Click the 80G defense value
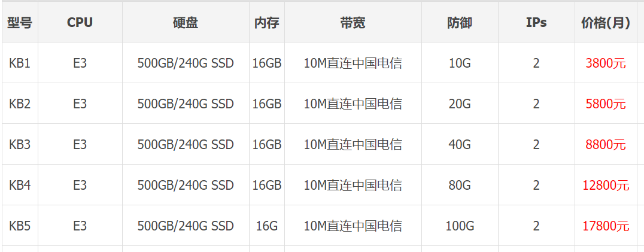The width and height of the screenshot is (644, 252). pyautogui.click(x=460, y=185)
